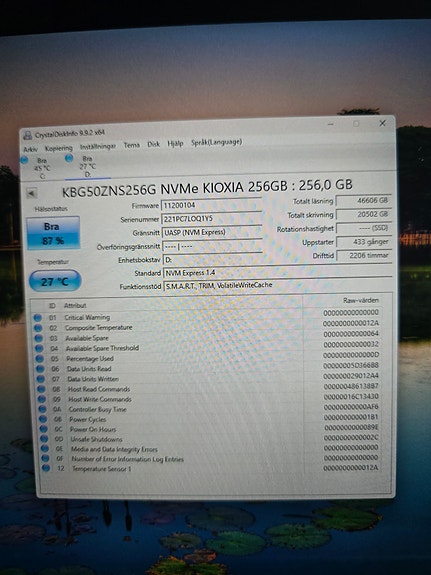Image resolution: width=431 pixels, height=575 pixels.
Task: Click the status dot for Controller Busy Time
Action: pyautogui.click(x=43, y=409)
